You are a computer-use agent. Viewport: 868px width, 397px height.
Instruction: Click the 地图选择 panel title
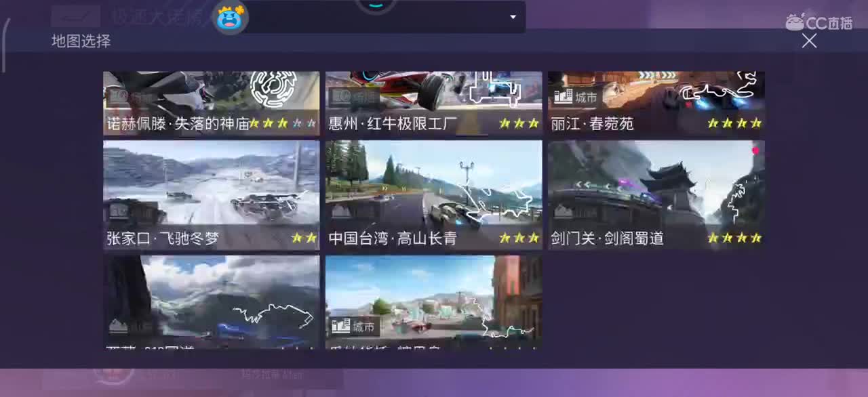click(x=80, y=42)
